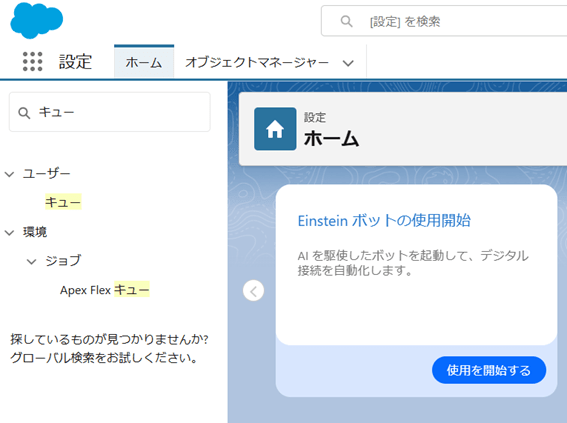567x423 pixels.
Task: Focus the [設定] を検索 search field
Action: coord(444,21)
